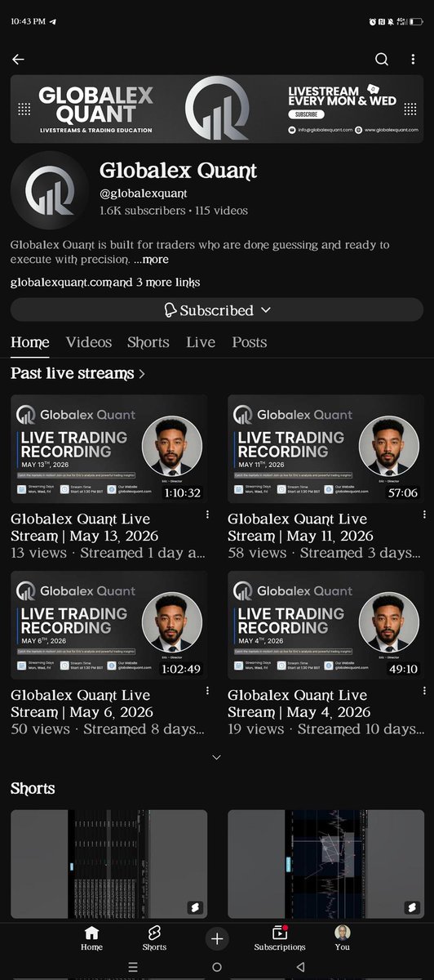
Task: Tap the Shorts section heading
Action: point(33,789)
